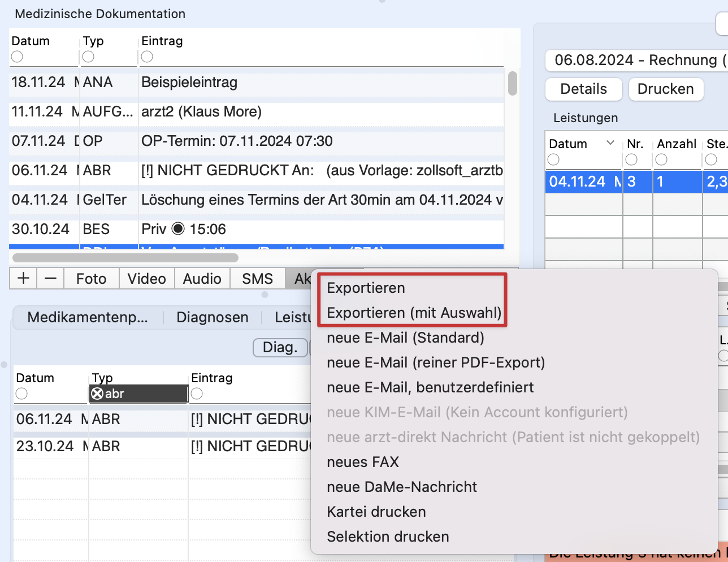Viewport: 728px width, 562px height.
Task: Select the 04.11.24 Leistungen row
Action: coord(636,181)
